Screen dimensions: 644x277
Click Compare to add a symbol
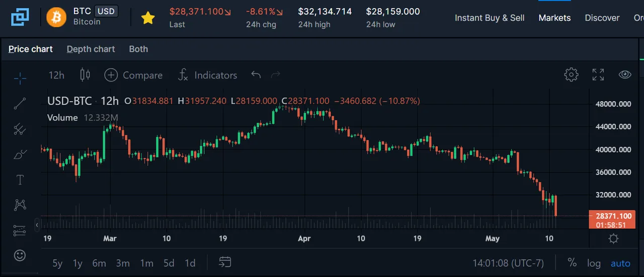[133, 75]
